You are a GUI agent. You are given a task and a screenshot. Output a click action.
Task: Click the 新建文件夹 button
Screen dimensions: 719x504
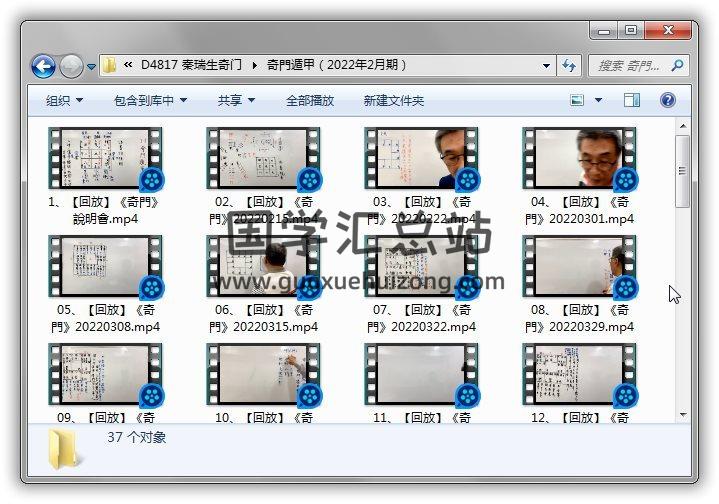[393, 100]
